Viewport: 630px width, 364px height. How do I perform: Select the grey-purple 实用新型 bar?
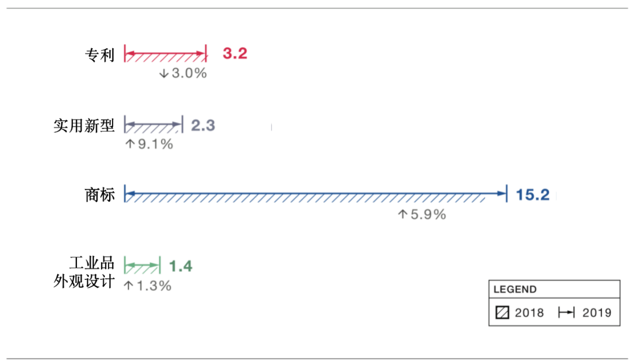[x=153, y=125]
